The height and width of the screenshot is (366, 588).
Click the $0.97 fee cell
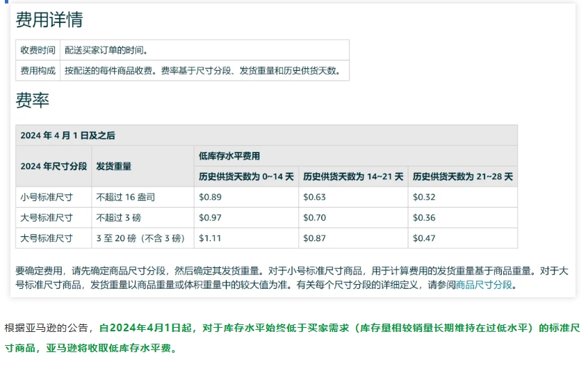246,217
